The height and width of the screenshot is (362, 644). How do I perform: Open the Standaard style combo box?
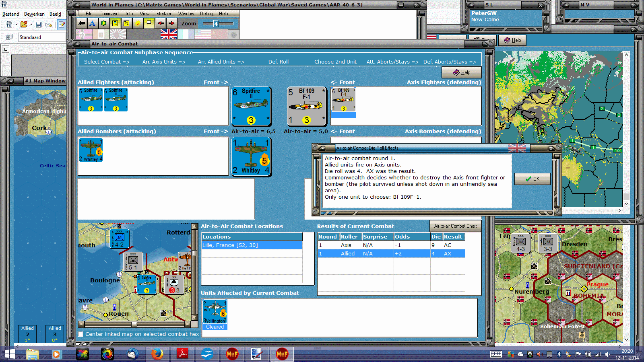[x=42, y=37]
